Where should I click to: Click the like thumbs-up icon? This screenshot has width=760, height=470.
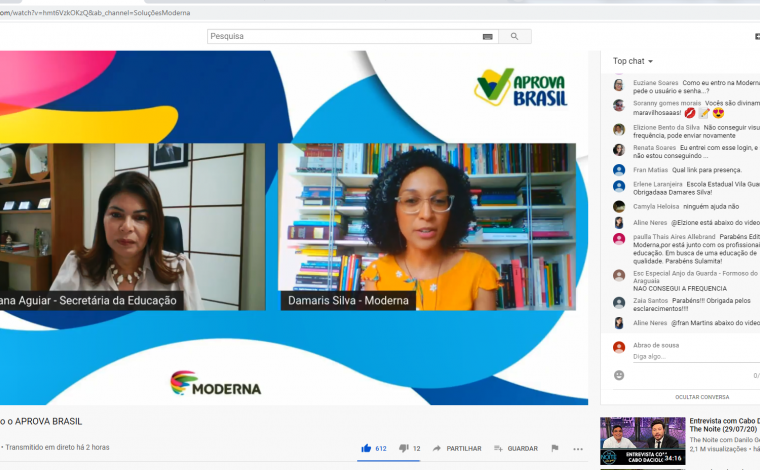pyautogui.click(x=366, y=448)
